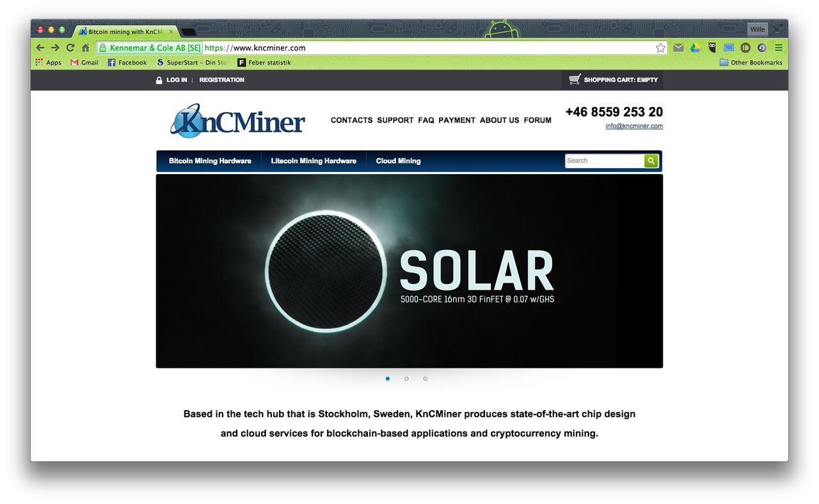Open the ABOUT US page
Screen dimensions: 819x504
coord(500,120)
